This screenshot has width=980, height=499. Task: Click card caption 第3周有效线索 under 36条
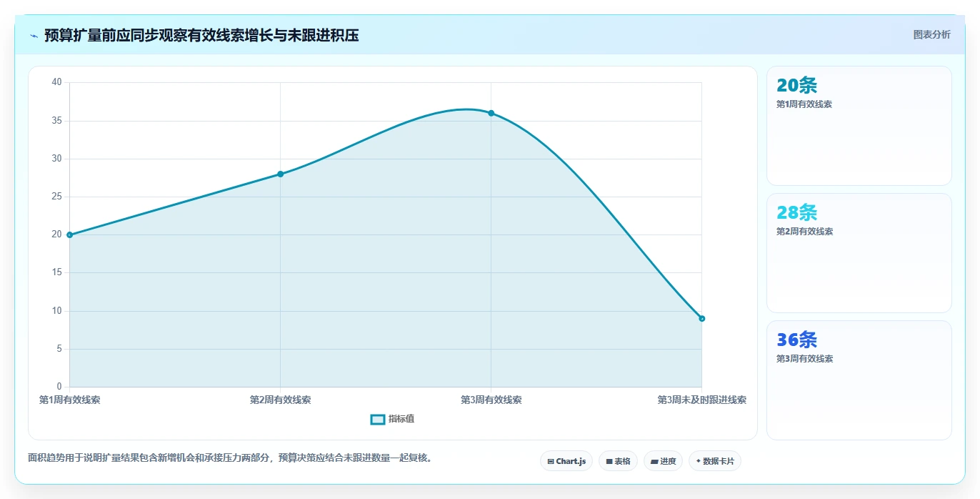click(804, 359)
